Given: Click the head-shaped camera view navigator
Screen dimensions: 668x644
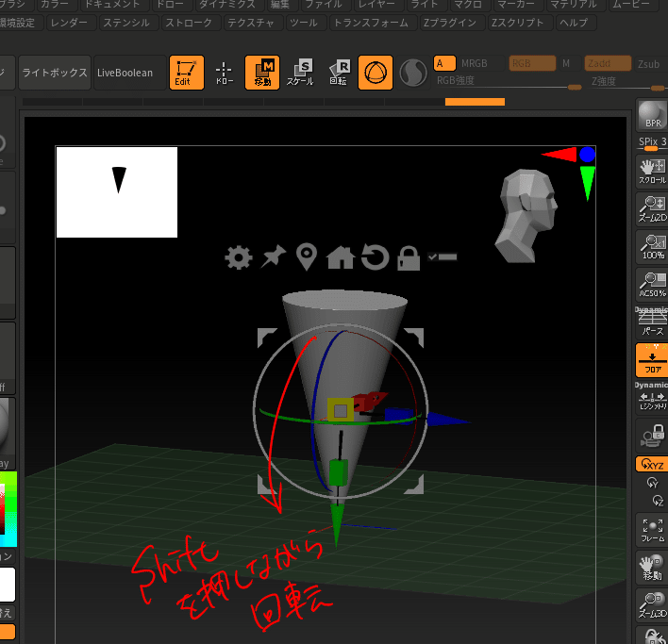Looking at the screenshot, I should pyautogui.click(x=526, y=216).
